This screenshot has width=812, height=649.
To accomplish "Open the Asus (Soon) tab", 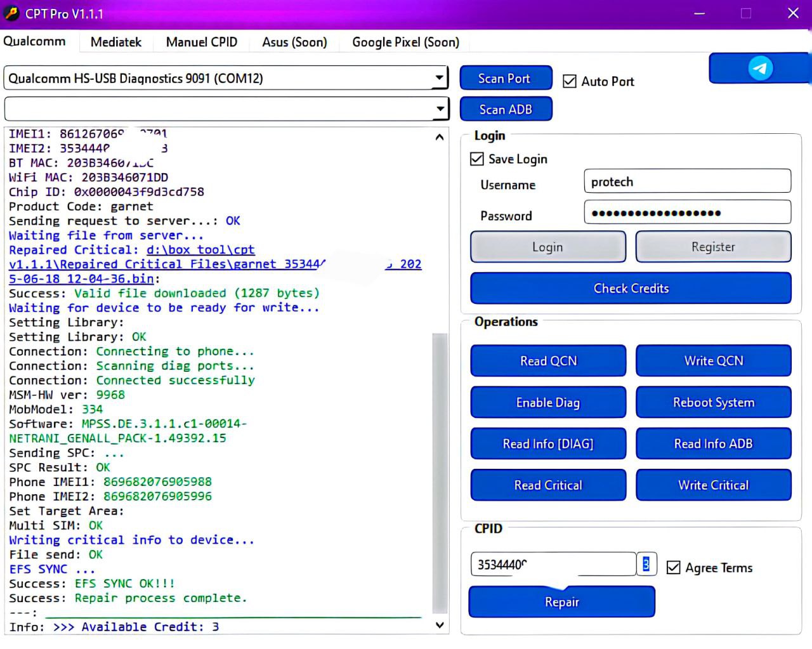I will coord(295,42).
